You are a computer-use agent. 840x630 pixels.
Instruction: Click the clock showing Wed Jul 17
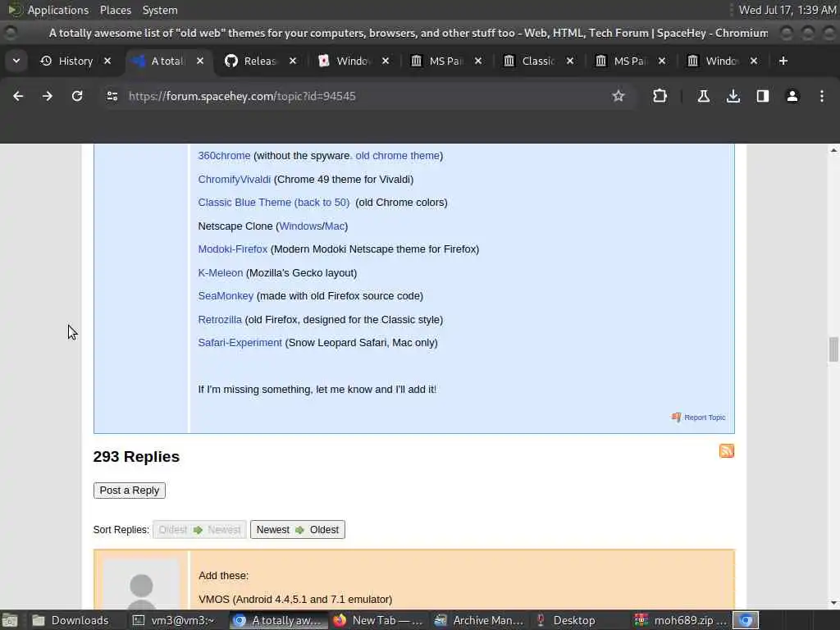(x=787, y=10)
